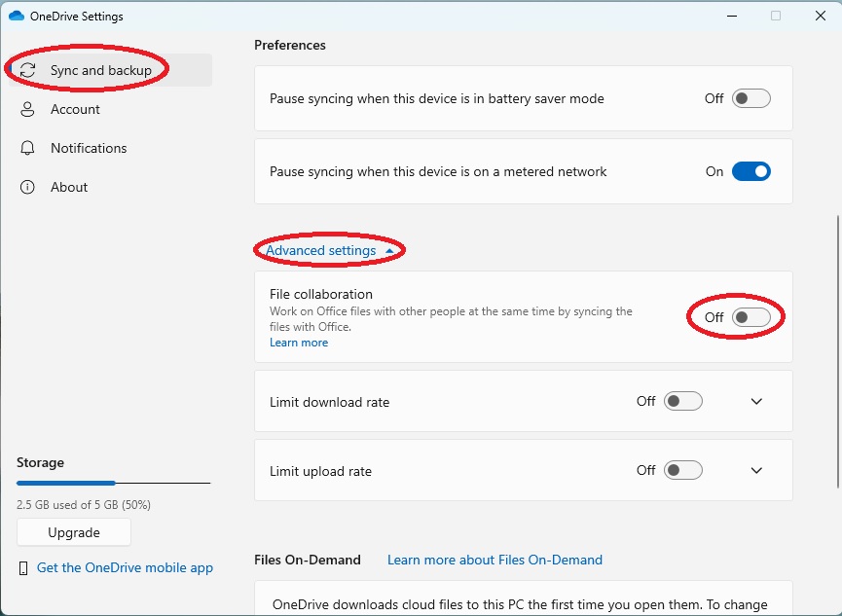Click the Storage usage progress bar
Screen dimensions: 842x616
point(113,483)
